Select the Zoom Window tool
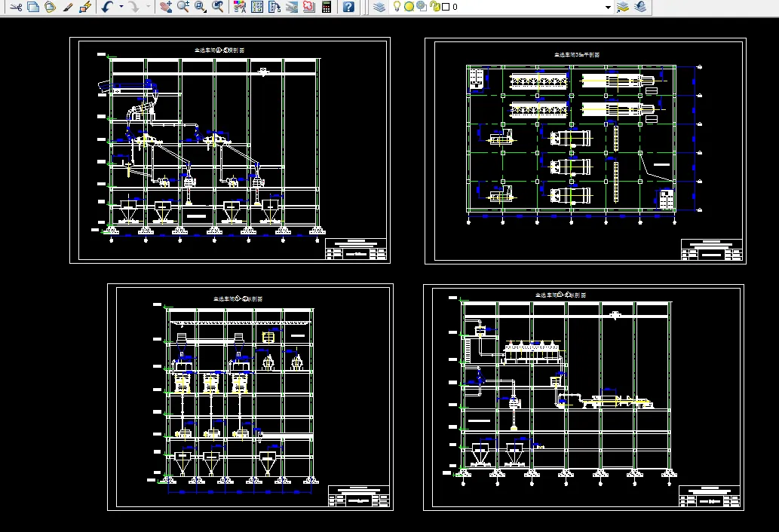Viewport: 779px width, 532px height. click(200, 7)
